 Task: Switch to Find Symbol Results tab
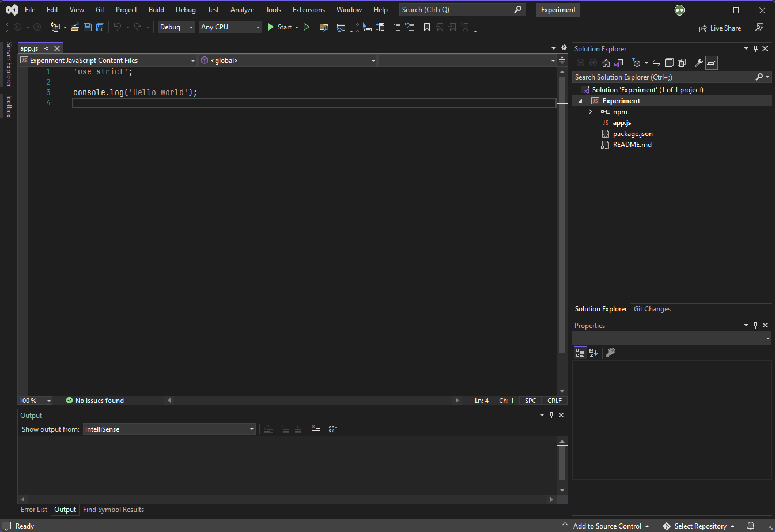tap(114, 510)
